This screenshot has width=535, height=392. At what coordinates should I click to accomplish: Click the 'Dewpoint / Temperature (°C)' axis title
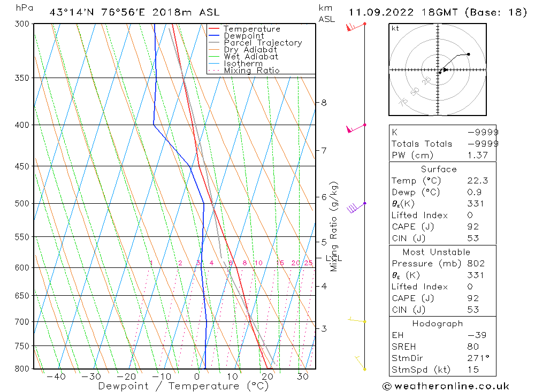(184, 386)
